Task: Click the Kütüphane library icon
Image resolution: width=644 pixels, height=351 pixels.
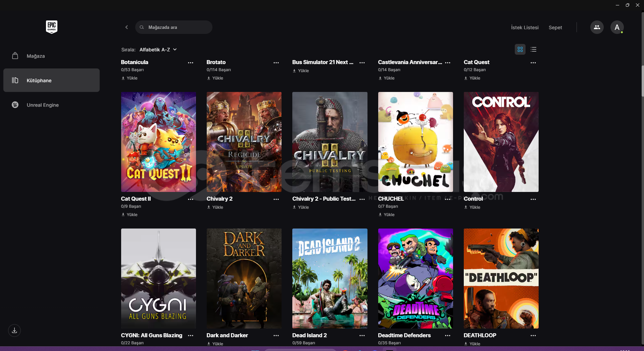Action: 15,80
